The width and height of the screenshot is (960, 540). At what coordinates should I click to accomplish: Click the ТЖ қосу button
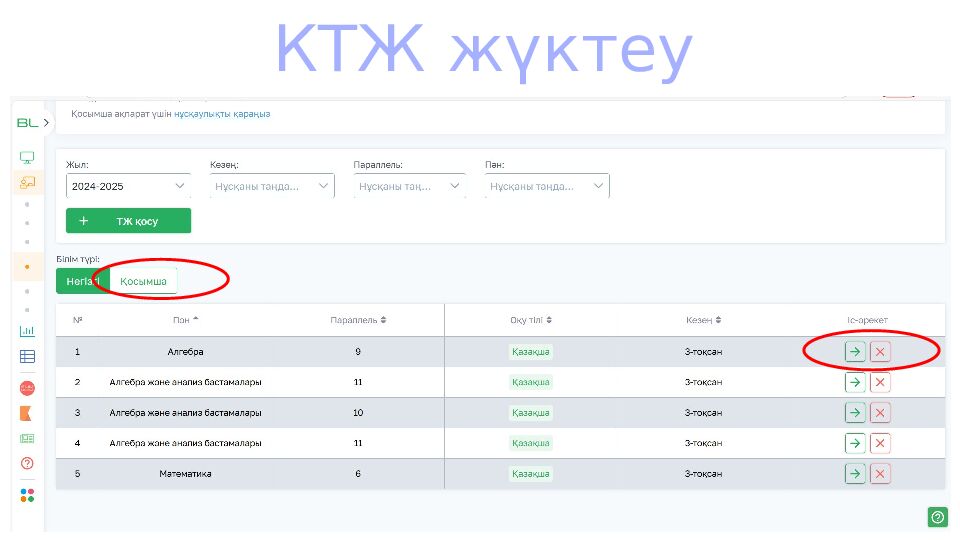coord(128,221)
